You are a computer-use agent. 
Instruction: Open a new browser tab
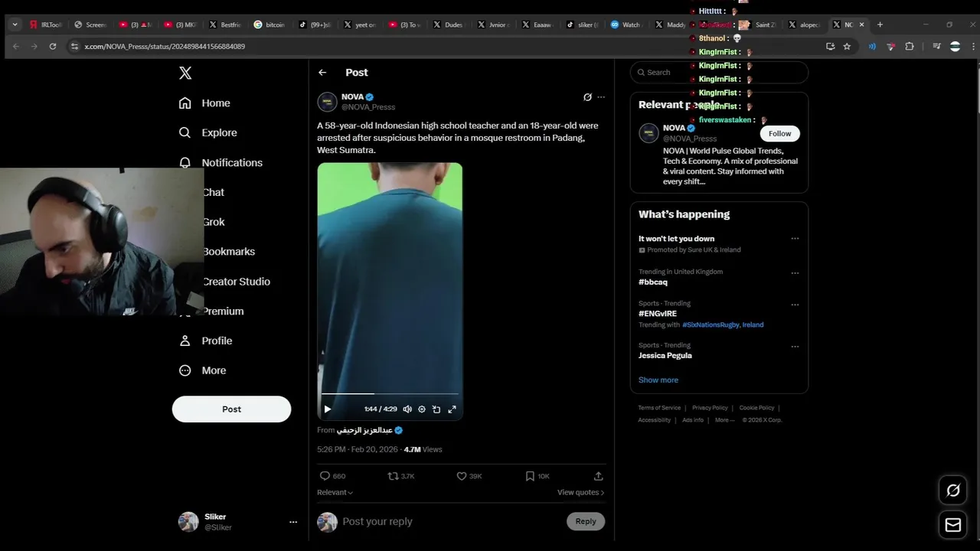point(880,24)
